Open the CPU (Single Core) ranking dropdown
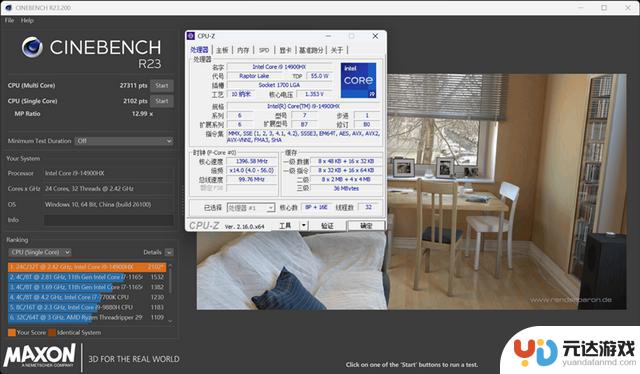The width and height of the screenshot is (640, 374). [x=40, y=252]
